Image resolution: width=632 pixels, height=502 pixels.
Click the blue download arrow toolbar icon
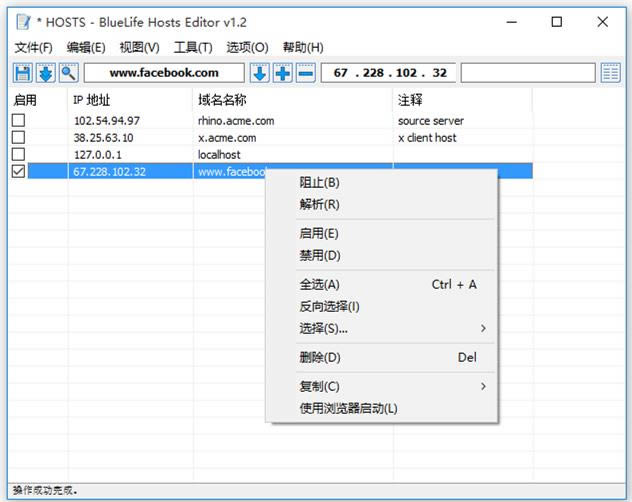pyautogui.click(x=46, y=73)
